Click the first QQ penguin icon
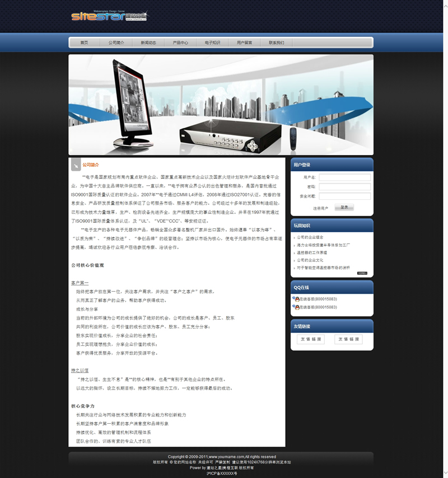Viewport: 448px width, 478px height. (x=295, y=299)
